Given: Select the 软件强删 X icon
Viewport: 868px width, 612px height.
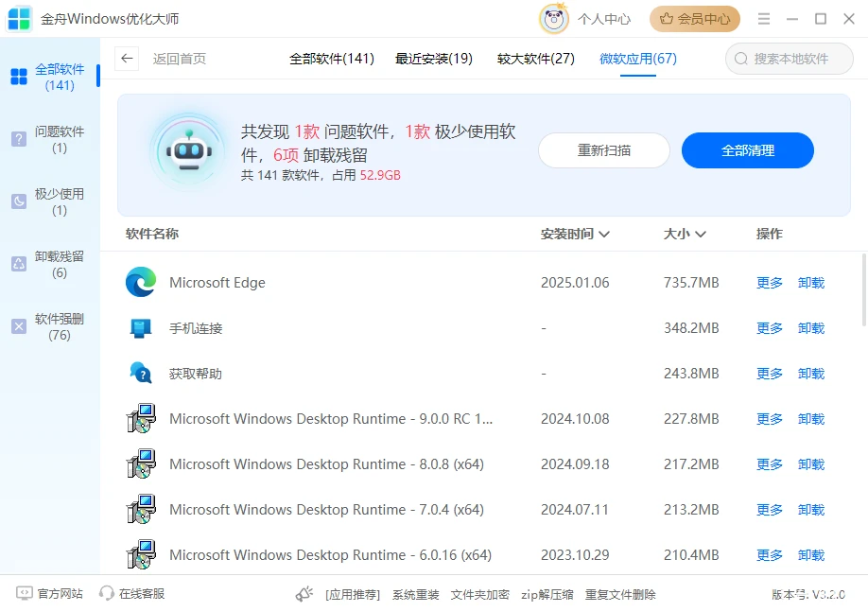Looking at the screenshot, I should click(19, 326).
